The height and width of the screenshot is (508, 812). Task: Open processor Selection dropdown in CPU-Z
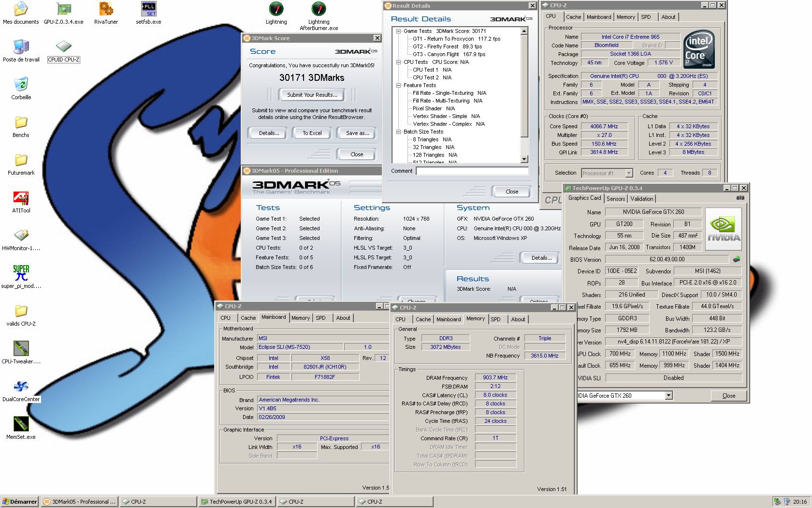[x=629, y=173]
